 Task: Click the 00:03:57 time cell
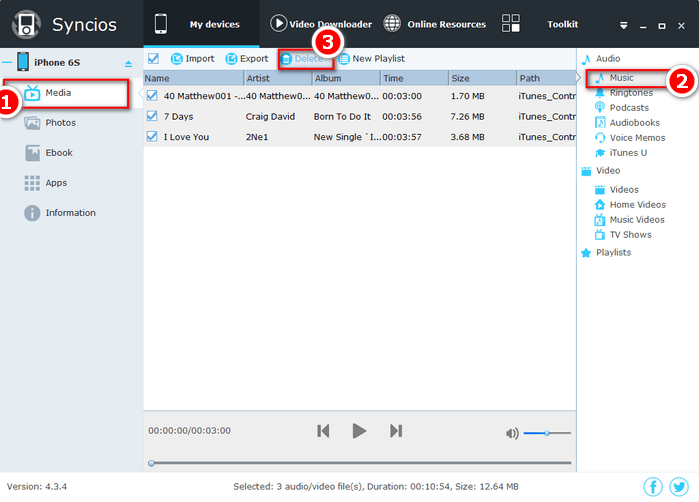coord(402,137)
